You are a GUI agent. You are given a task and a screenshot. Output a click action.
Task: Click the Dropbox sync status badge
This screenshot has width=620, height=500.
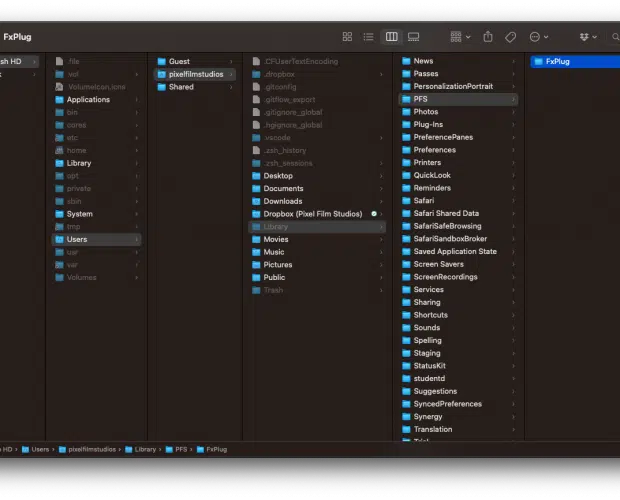[374, 214]
